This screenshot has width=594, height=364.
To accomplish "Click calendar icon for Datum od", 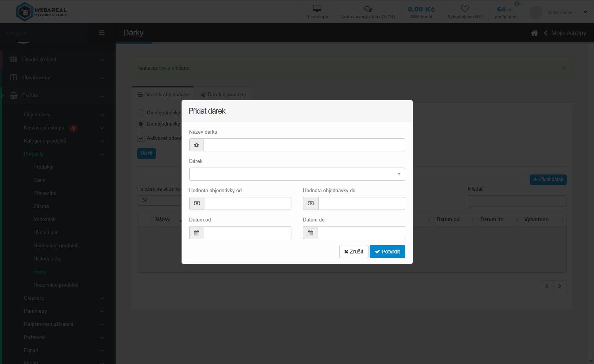I will point(197,233).
